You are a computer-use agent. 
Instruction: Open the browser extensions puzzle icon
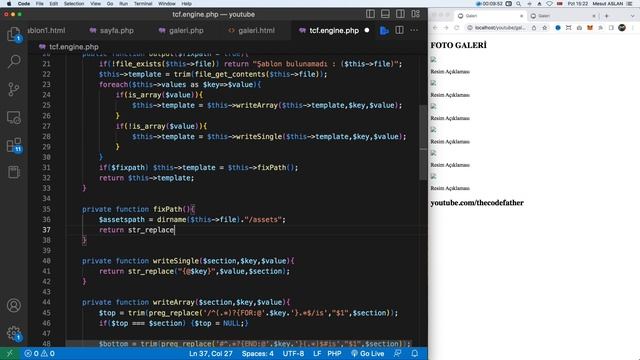tap(600, 28)
